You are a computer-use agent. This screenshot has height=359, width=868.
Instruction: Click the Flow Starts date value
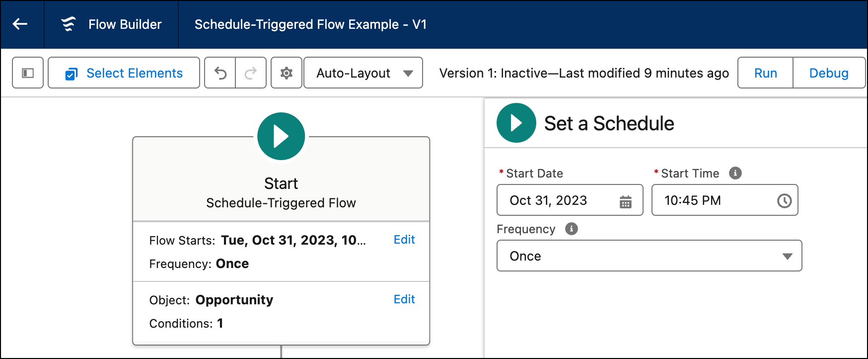coord(293,240)
